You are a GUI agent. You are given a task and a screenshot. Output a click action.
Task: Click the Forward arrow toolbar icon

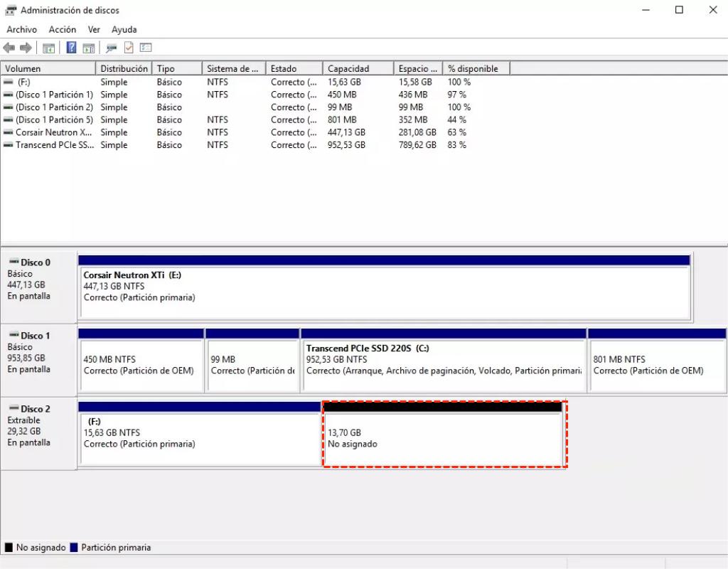[26, 48]
